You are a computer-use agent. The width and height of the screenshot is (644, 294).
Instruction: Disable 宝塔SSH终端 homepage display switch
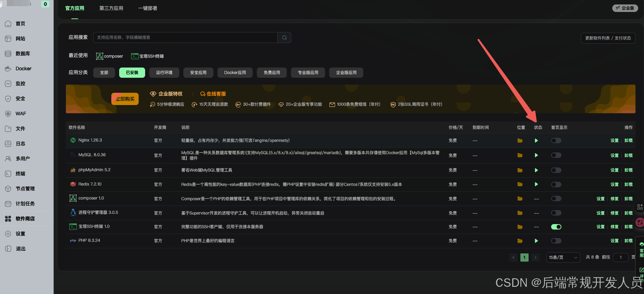556,227
